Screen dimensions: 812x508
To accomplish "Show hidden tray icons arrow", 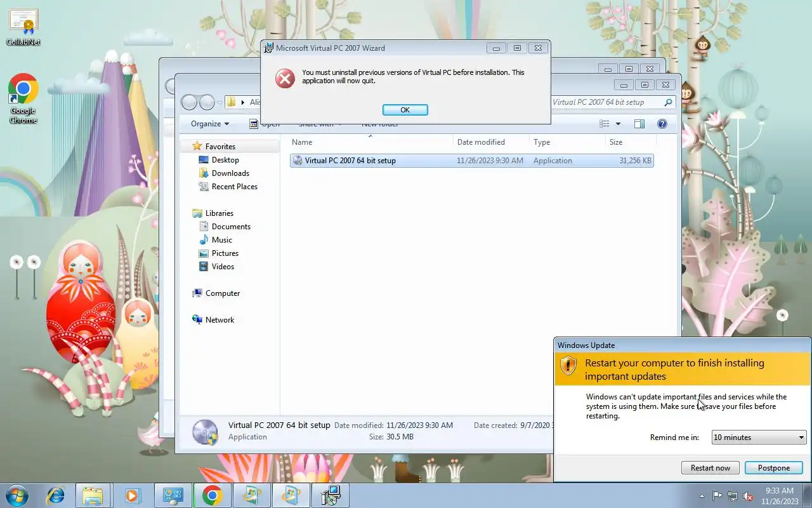I will click(702, 496).
